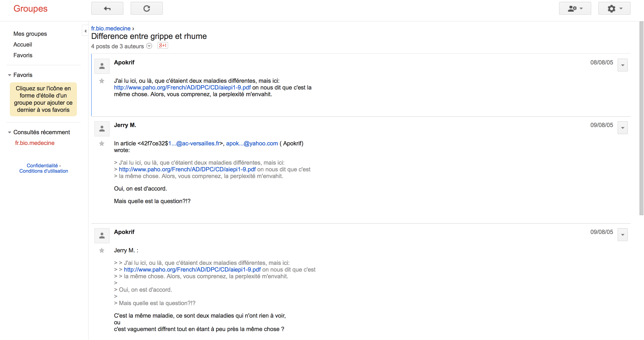This screenshot has height=340, width=644.
Task: Open the members settings dropdown button
Action: pyautogui.click(x=575, y=8)
